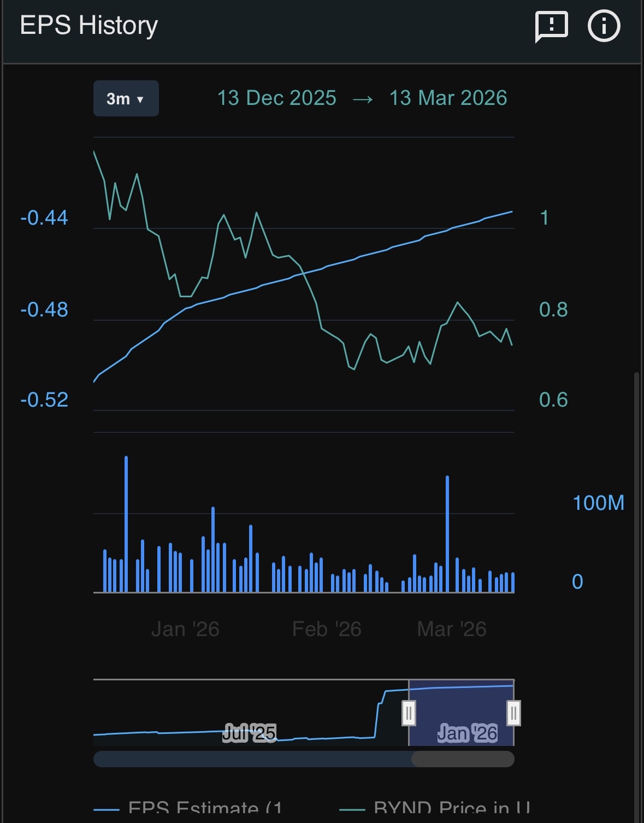Click the start date 13 Dec 2025
The image size is (644, 823).
pos(277,98)
